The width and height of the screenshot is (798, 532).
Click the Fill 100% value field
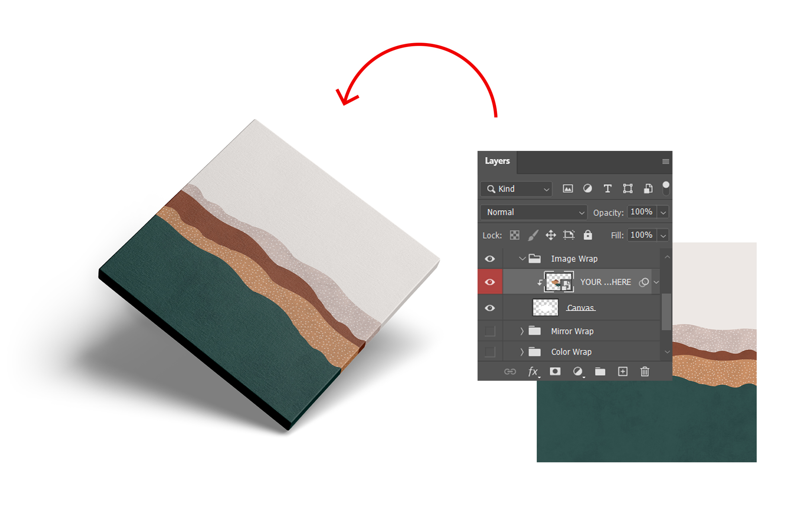tap(642, 235)
